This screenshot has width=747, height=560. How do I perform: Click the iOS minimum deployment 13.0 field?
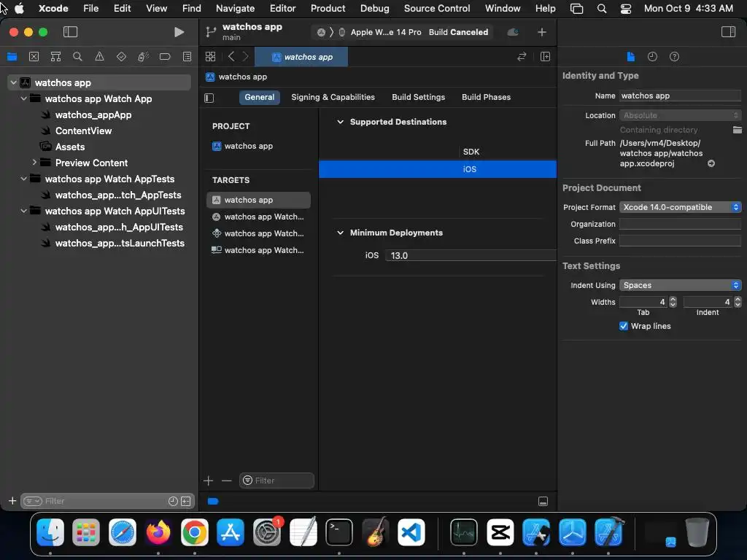click(471, 255)
